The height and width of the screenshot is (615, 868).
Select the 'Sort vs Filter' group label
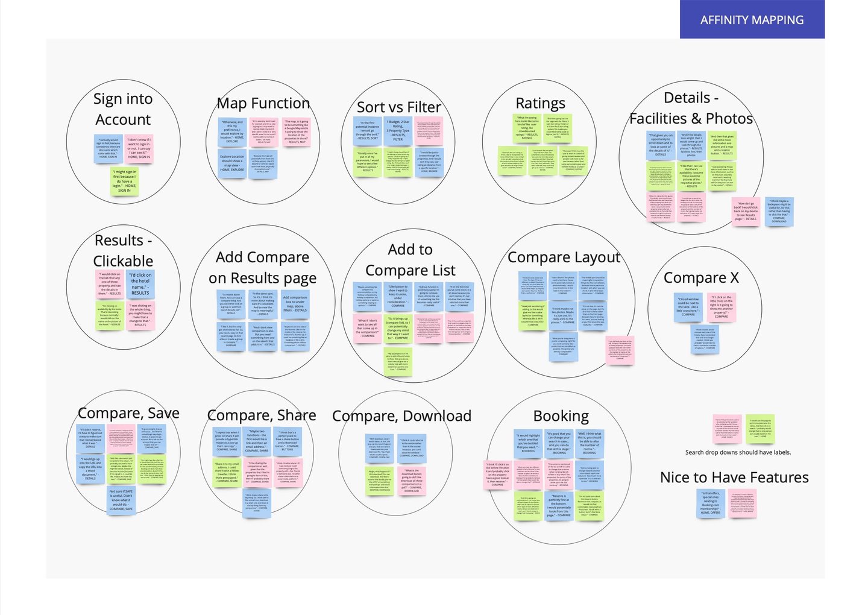point(399,107)
